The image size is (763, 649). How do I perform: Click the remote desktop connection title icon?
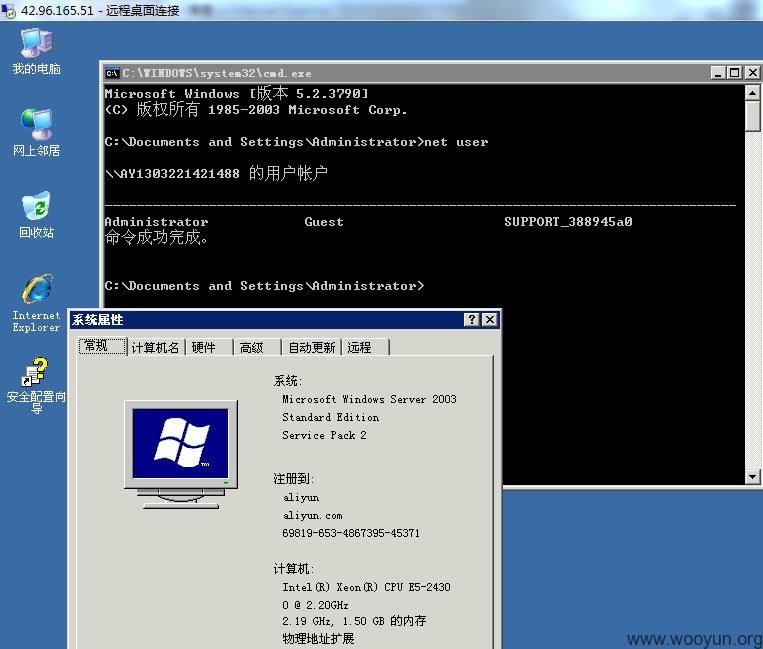9,10
